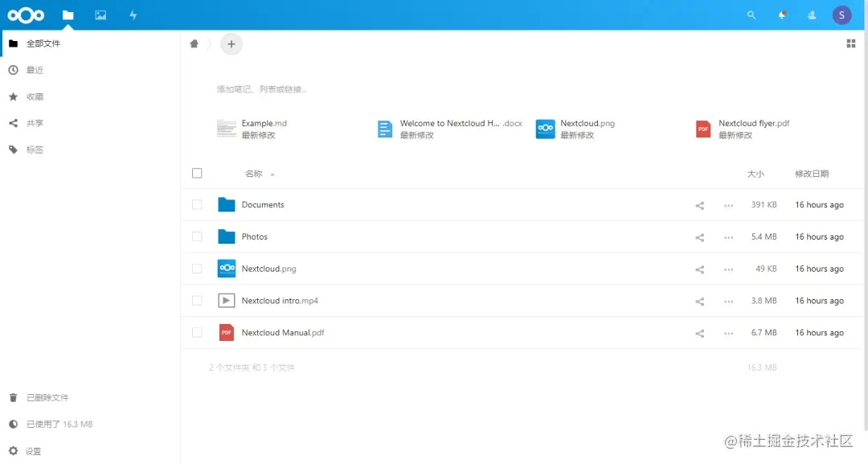Open more actions for Nextcloud Manual.pdf
This screenshot has width=868, height=464.
(728, 334)
